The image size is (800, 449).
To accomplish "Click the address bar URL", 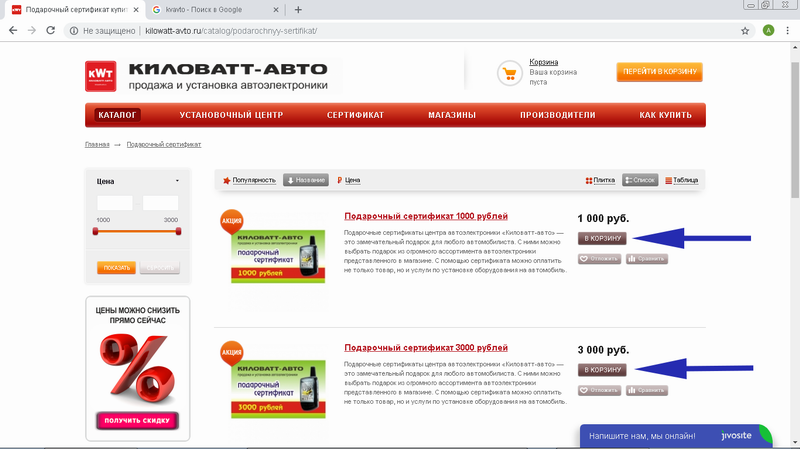I will click(x=231, y=31).
